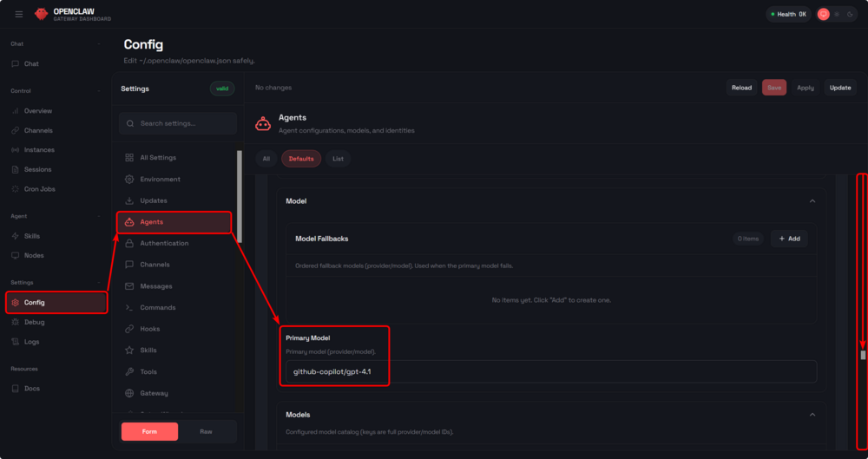Select the light mode sun icon
This screenshot has width=868, height=459.
pos(837,15)
